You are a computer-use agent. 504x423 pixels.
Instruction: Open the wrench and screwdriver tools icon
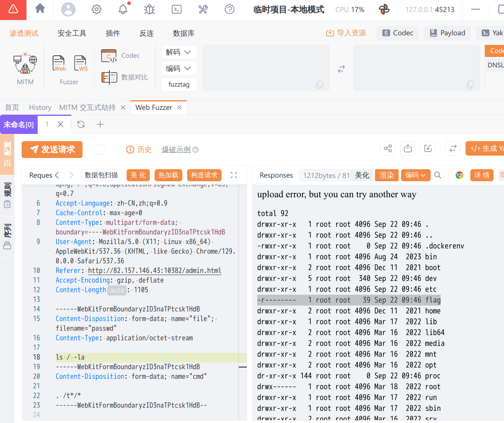coord(203,9)
